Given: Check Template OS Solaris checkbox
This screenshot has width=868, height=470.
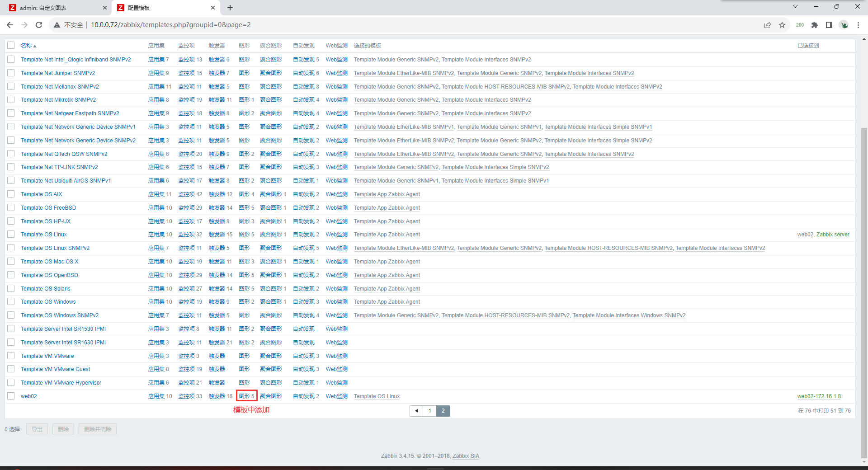Looking at the screenshot, I should [11, 288].
